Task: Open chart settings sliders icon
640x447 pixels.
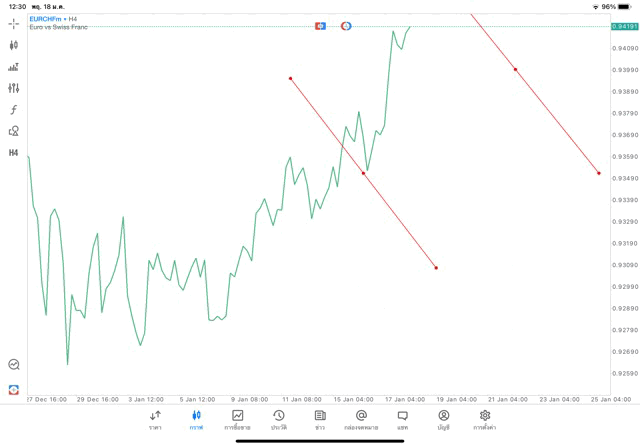Action: click(14, 88)
